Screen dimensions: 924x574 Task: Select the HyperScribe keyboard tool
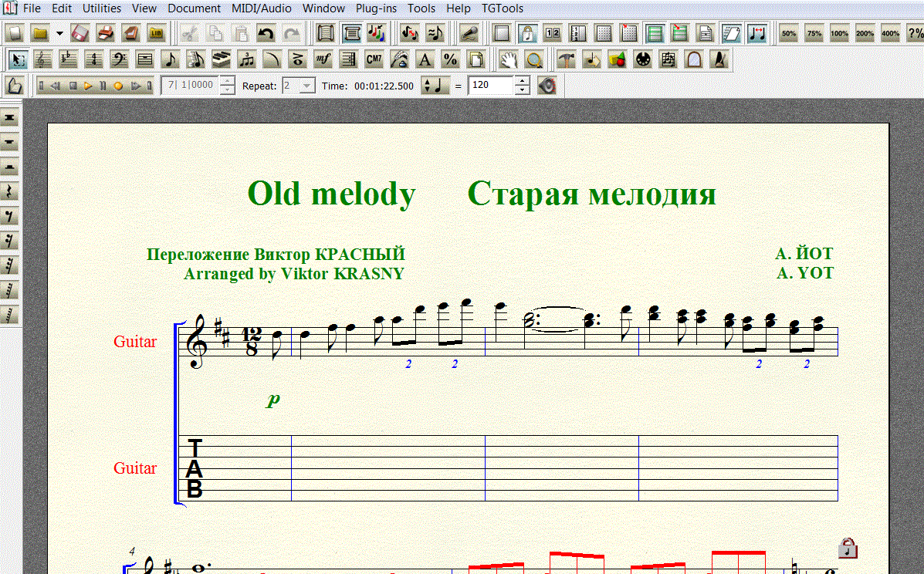(221, 59)
